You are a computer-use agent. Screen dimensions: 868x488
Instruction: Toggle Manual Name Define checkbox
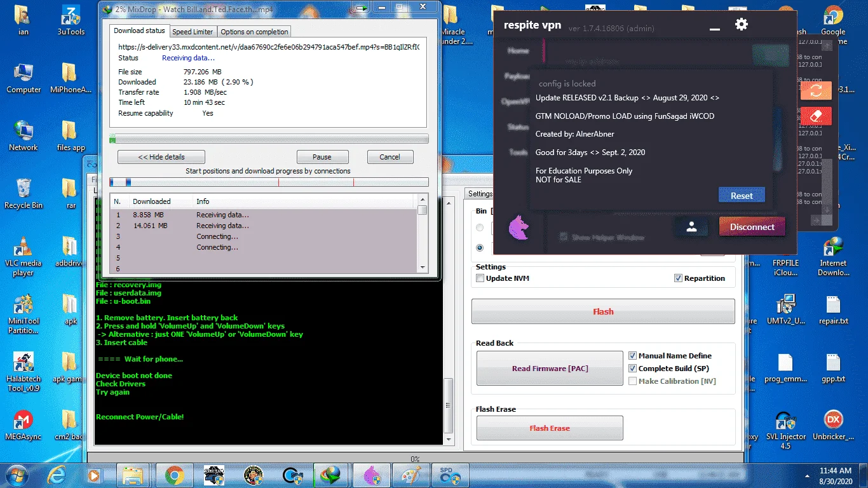pos(633,356)
